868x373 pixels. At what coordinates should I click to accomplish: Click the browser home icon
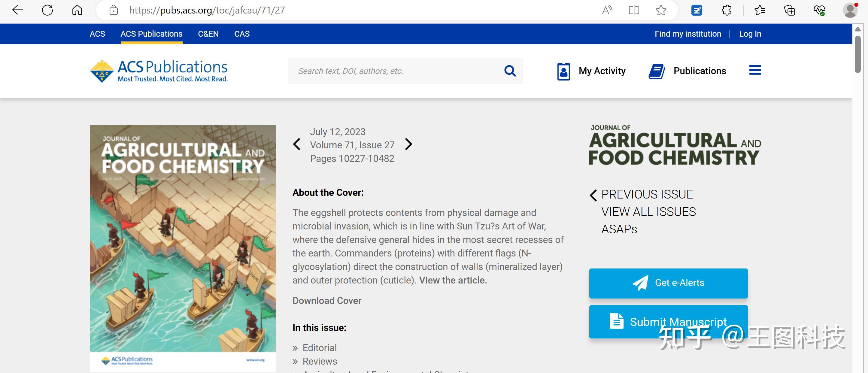tap(77, 10)
